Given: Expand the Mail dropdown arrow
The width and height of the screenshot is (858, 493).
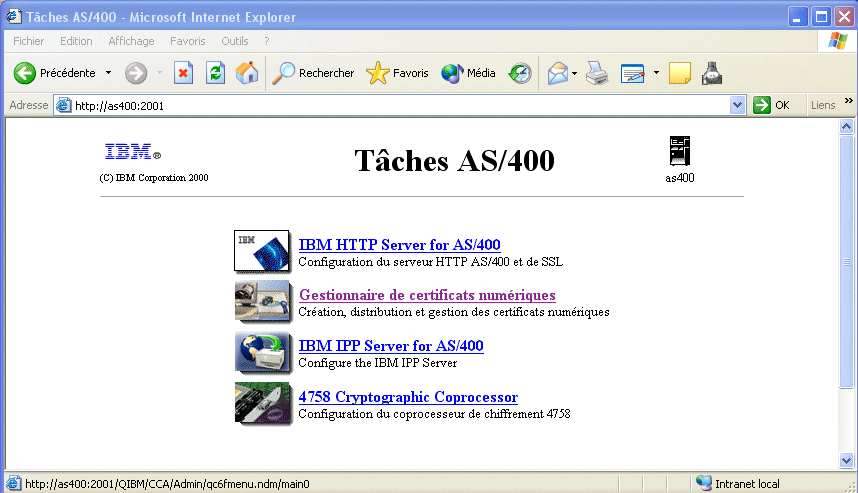Looking at the screenshot, I should (574, 73).
